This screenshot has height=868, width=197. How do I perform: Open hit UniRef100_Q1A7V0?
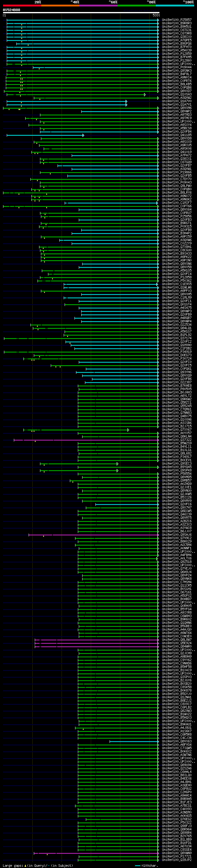coord(177,101)
